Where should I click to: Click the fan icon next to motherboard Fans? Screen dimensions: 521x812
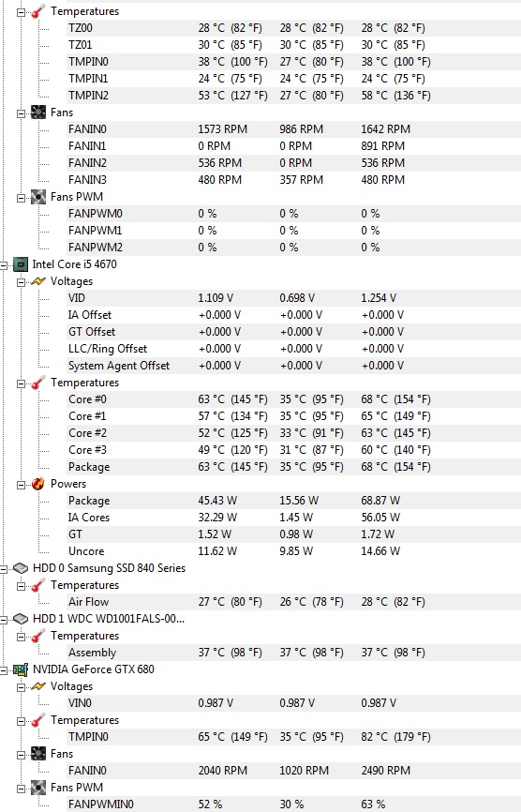coord(38,113)
